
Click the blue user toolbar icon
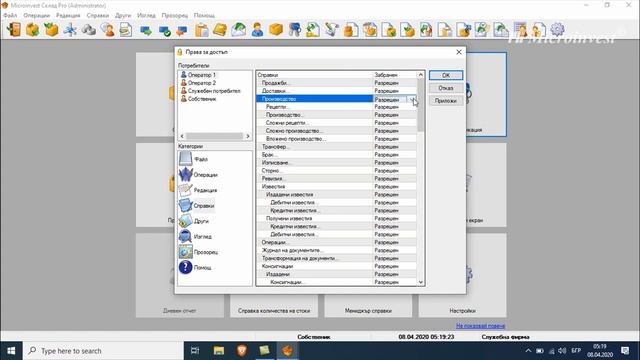tap(258, 30)
